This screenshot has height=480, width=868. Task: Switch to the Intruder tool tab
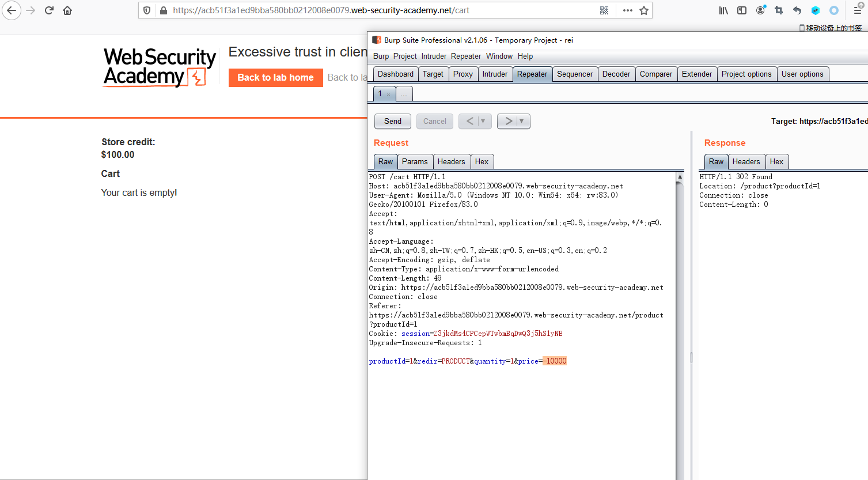pyautogui.click(x=495, y=74)
